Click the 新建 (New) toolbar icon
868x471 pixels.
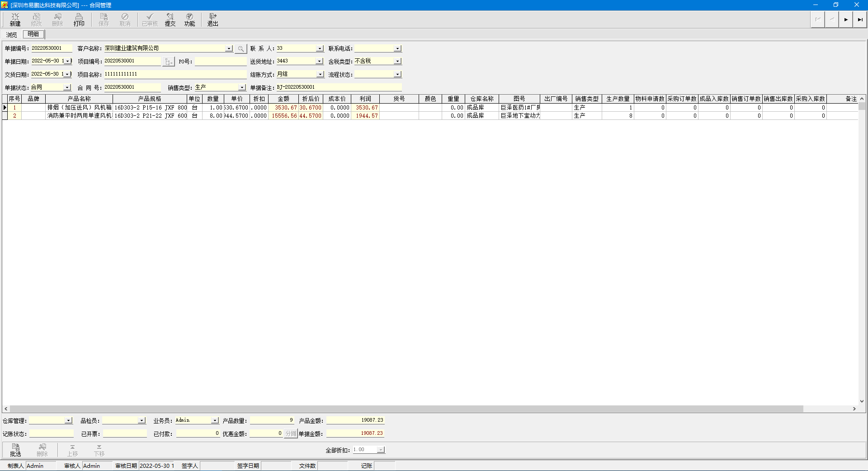click(x=15, y=19)
